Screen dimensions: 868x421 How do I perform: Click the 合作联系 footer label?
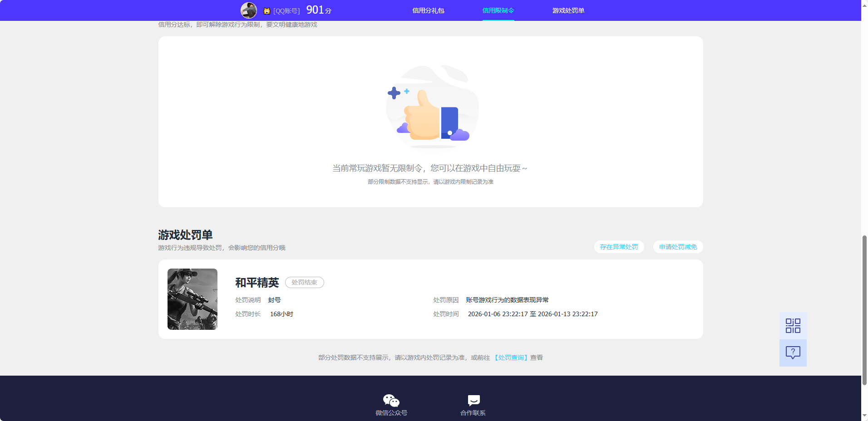coord(473,413)
